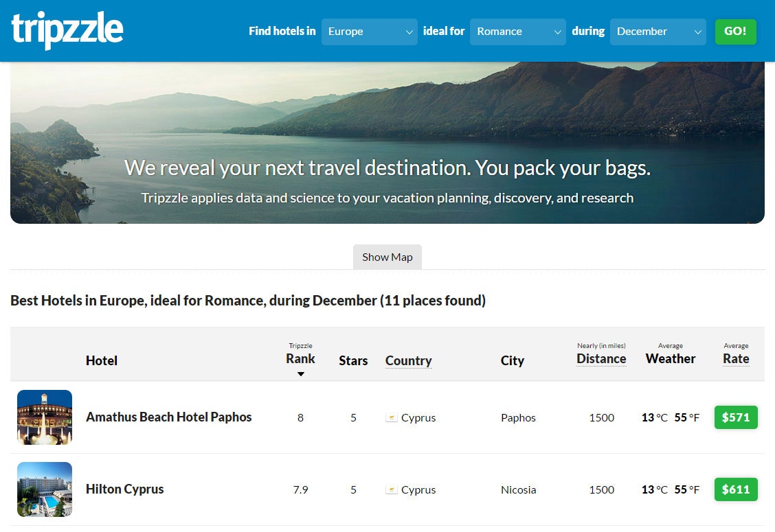The height and width of the screenshot is (532, 775).
Task: Click the 1500 distance in Nicosia row
Action: point(601,490)
